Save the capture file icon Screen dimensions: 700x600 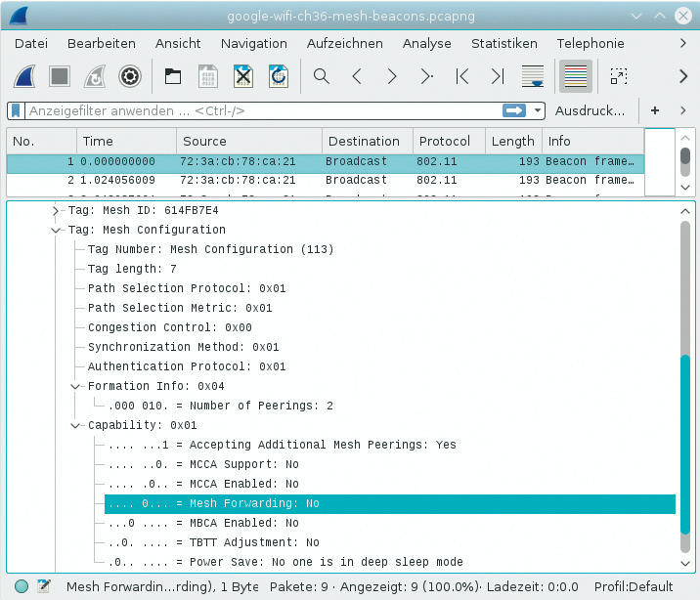[208, 76]
